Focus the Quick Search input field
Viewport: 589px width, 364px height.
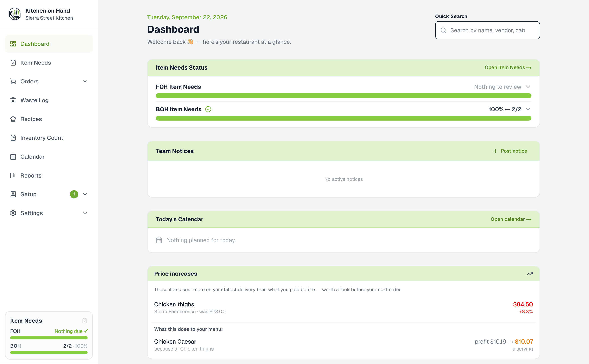(487, 30)
